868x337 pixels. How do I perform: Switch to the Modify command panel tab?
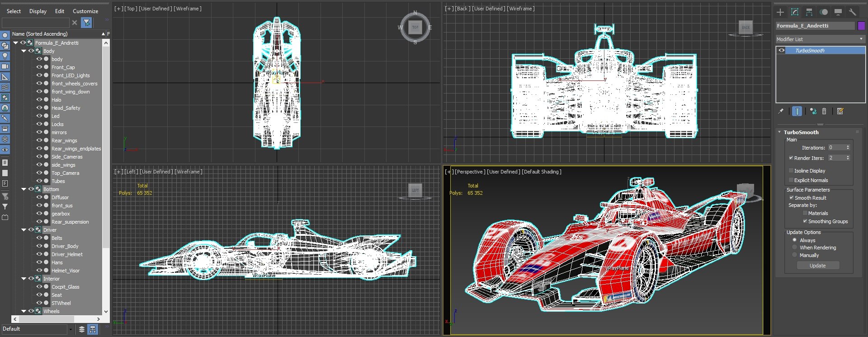(x=795, y=12)
